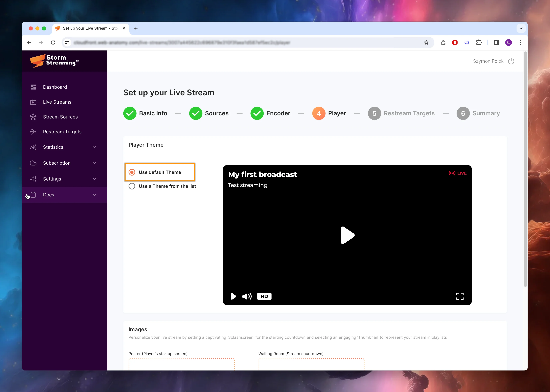
Task: Click the logout power icon
Action: [x=511, y=61]
